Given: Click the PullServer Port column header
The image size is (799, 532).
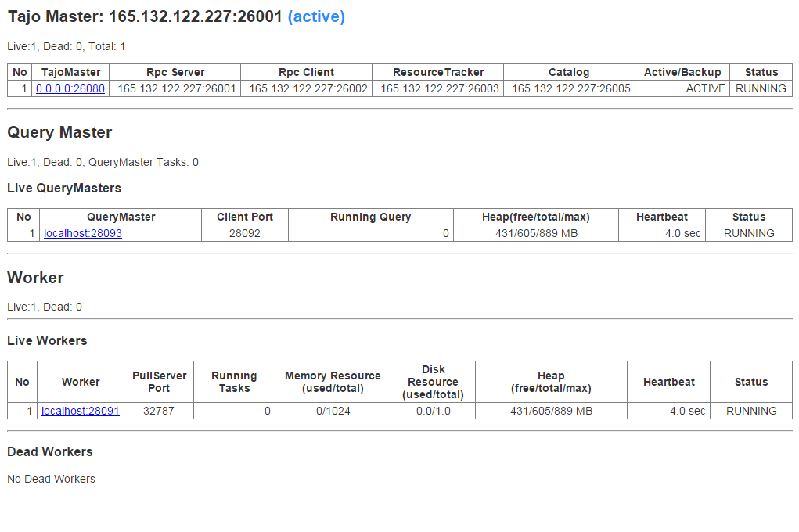Looking at the screenshot, I should click(x=159, y=383).
